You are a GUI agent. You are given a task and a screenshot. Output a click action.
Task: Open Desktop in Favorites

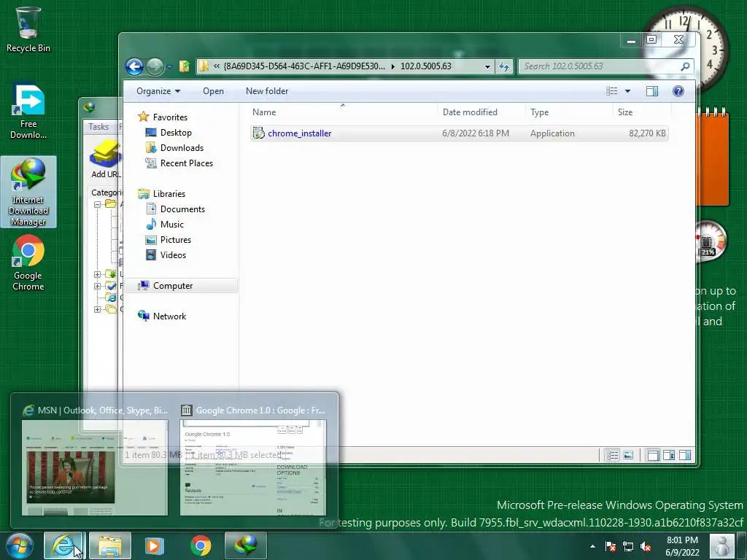tap(176, 133)
